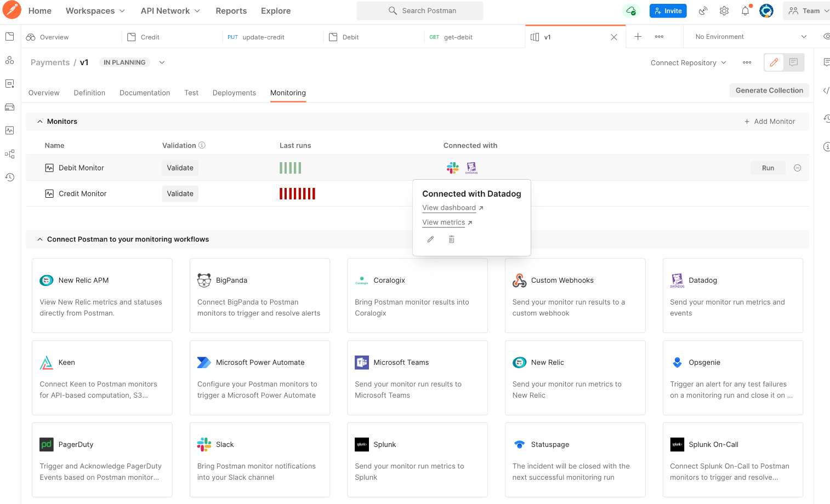Open version status dropdown chevron

162,62
